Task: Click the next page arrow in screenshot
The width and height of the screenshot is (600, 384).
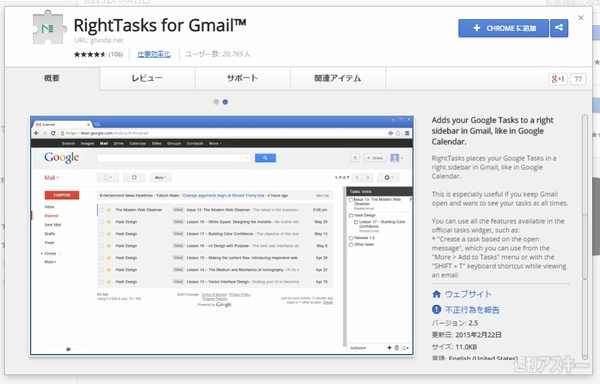Action: pos(367,177)
